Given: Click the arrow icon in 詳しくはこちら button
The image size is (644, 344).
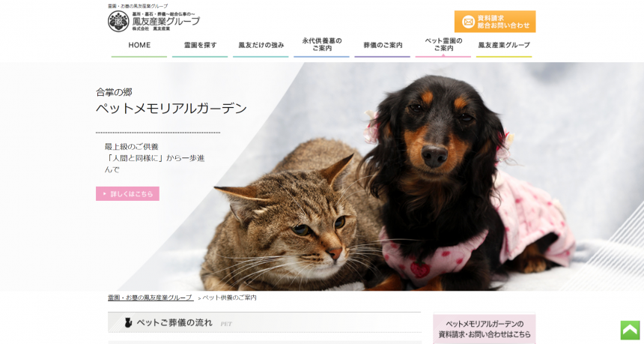Looking at the screenshot, I should 105,193.
